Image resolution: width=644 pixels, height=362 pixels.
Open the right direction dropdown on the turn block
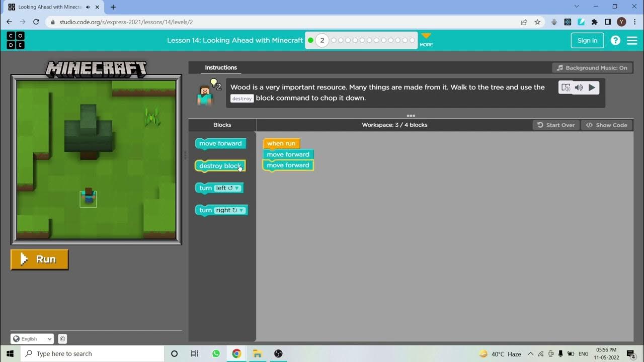pyautogui.click(x=230, y=210)
